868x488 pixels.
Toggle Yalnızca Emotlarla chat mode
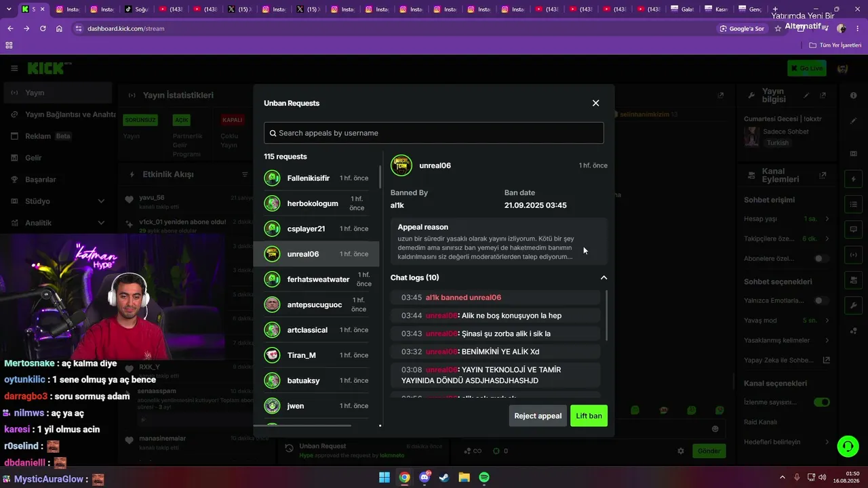click(x=821, y=300)
